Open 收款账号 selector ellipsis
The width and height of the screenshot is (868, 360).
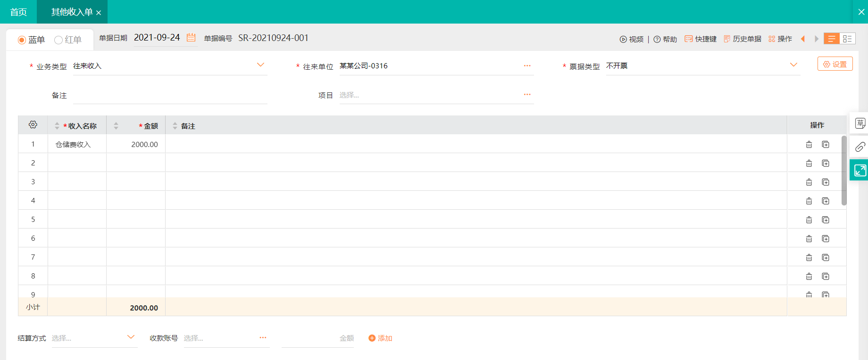pyautogui.click(x=263, y=337)
